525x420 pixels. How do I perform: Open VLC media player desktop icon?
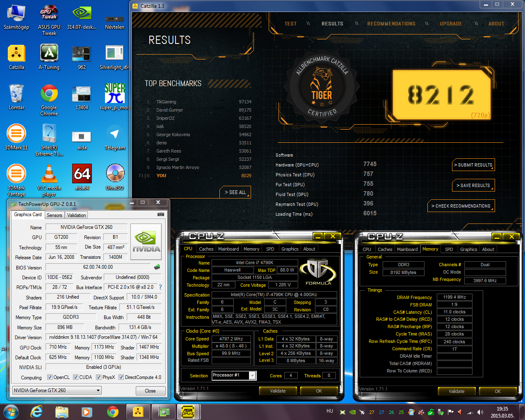click(x=49, y=180)
